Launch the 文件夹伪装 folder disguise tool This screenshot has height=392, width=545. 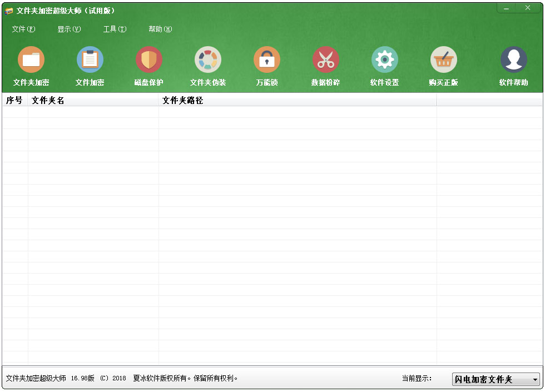(x=208, y=60)
